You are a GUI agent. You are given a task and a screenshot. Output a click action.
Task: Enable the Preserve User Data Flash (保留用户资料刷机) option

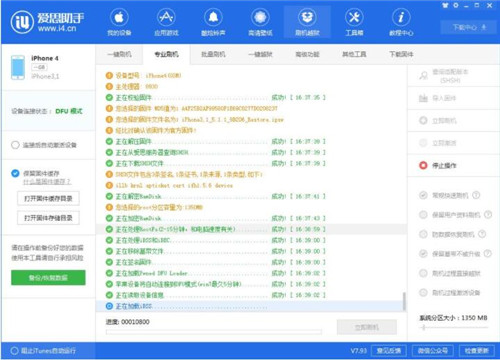coord(423,215)
